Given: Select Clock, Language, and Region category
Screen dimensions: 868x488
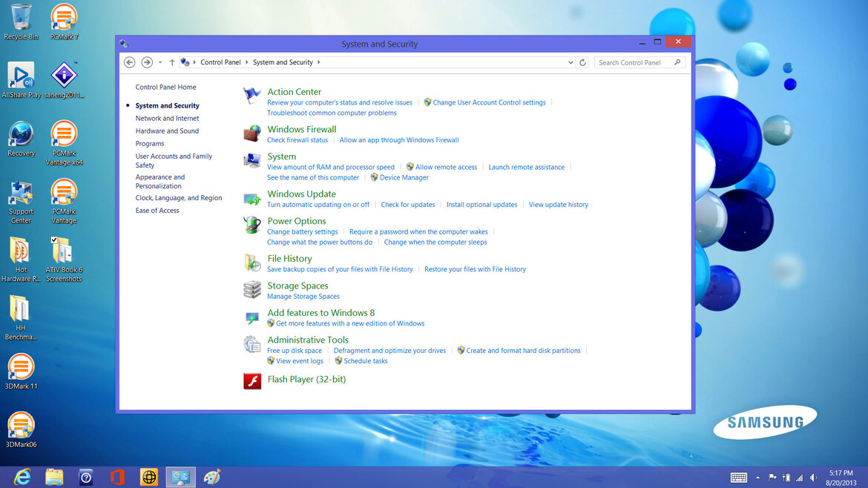Looking at the screenshot, I should [x=179, y=197].
